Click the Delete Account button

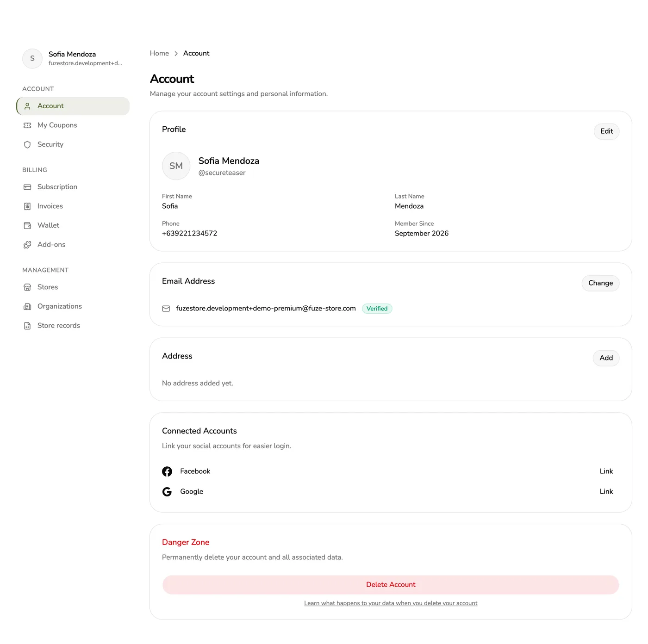(x=391, y=585)
